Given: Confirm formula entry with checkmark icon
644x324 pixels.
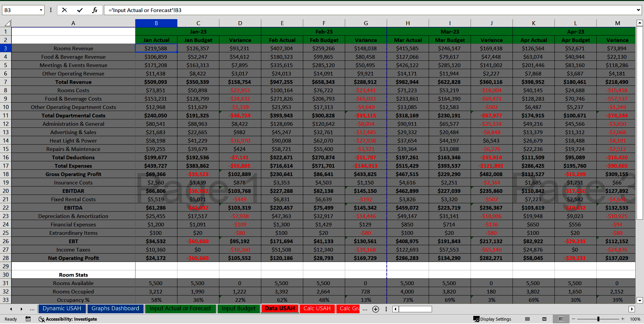Looking at the screenshot, I should pyautogui.click(x=80, y=10).
